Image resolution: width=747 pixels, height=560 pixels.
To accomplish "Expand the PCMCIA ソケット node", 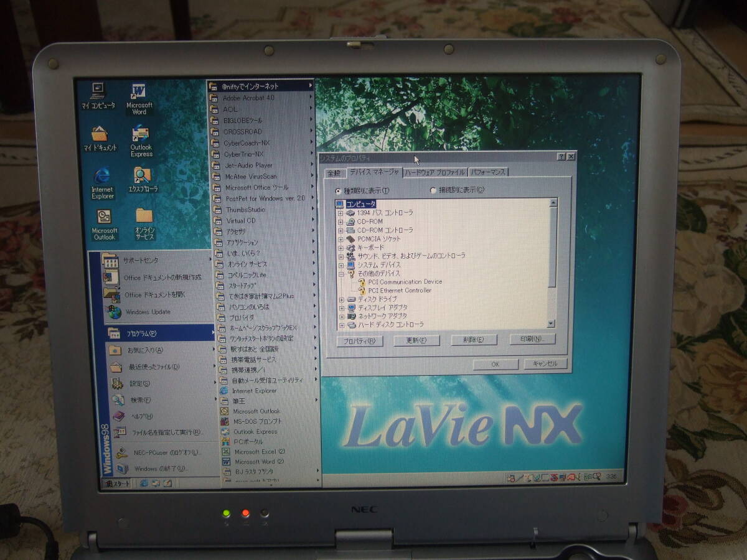I will (341, 239).
